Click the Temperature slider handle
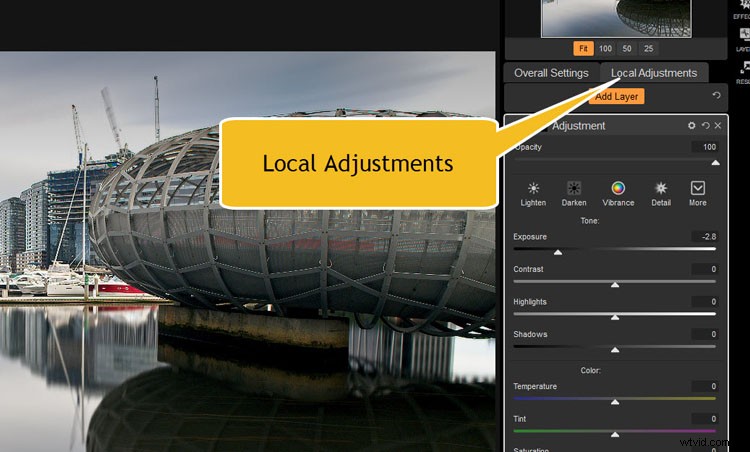The width and height of the screenshot is (750, 452). (615, 402)
